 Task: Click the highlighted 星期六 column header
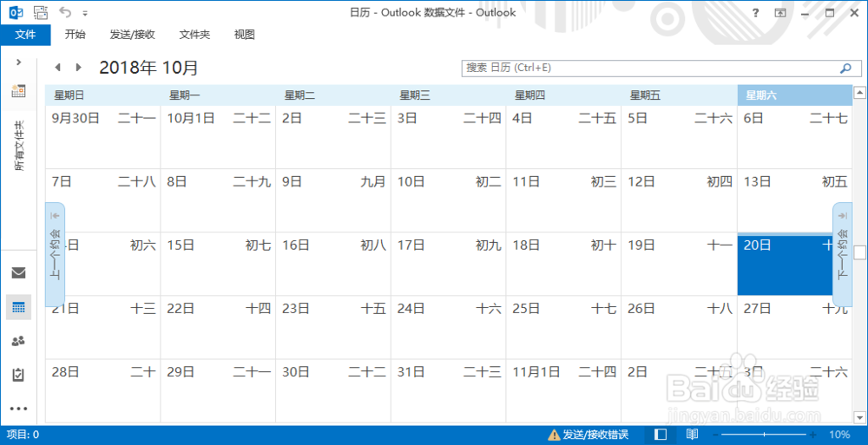coord(794,95)
